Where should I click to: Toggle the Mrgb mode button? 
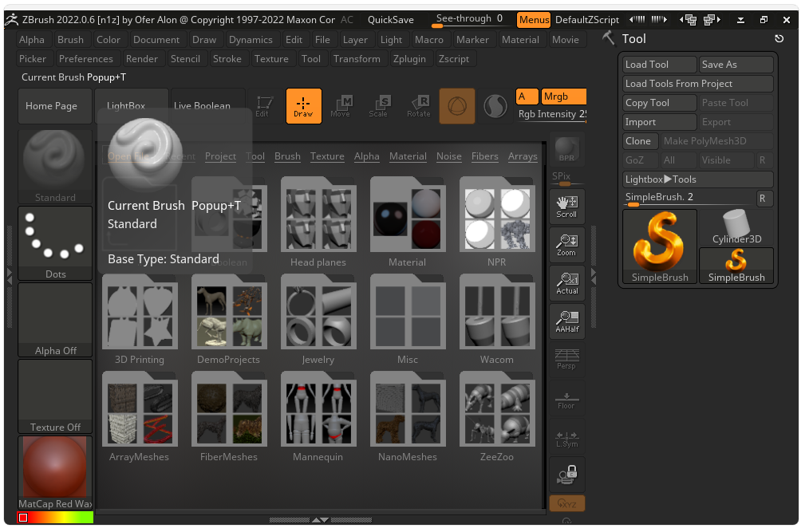pos(564,97)
